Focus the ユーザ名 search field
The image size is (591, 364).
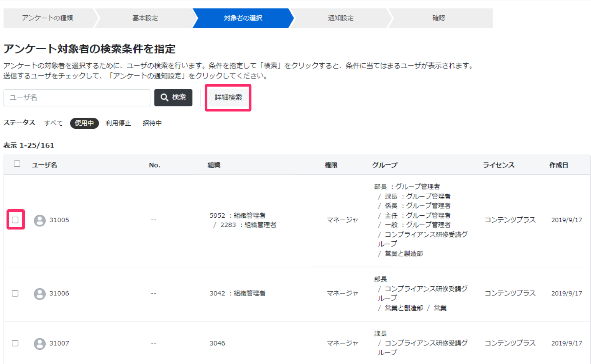(x=77, y=98)
